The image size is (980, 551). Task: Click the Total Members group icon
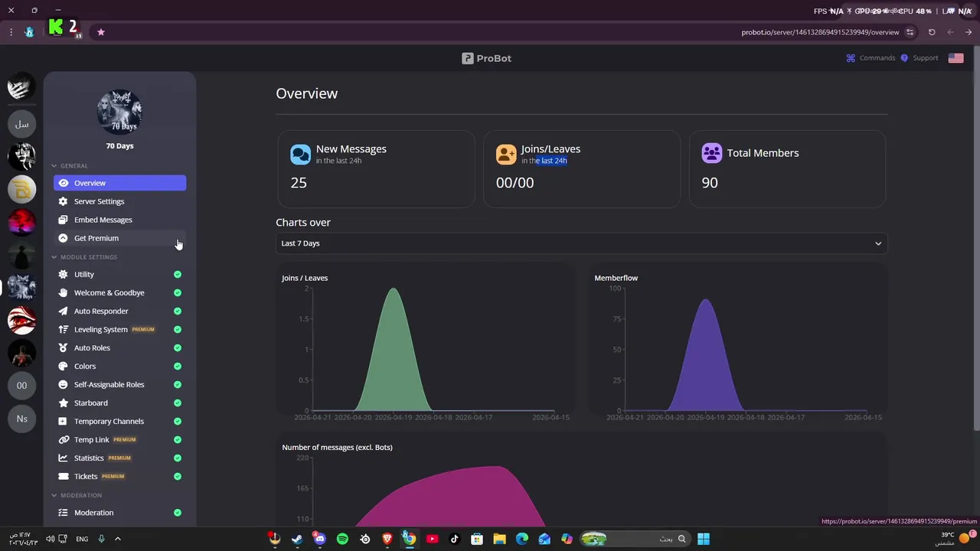point(712,153)
